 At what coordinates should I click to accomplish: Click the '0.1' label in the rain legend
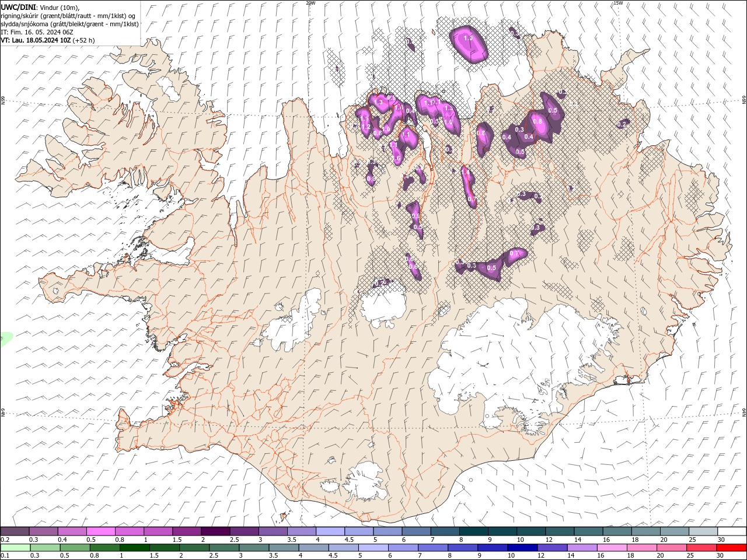4,556
